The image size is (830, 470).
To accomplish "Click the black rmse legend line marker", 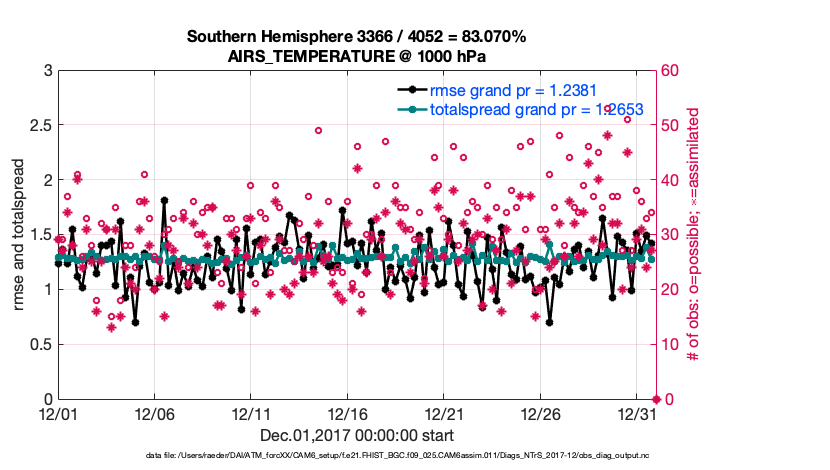I will click(x=404, y=91).
